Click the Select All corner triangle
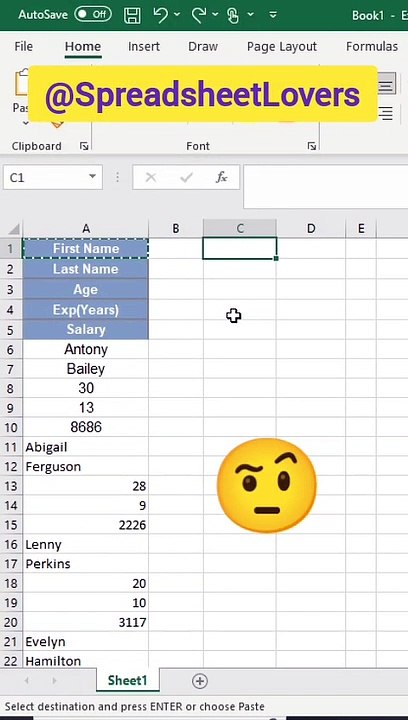The image size is (408, 720). tap(14, 229)
